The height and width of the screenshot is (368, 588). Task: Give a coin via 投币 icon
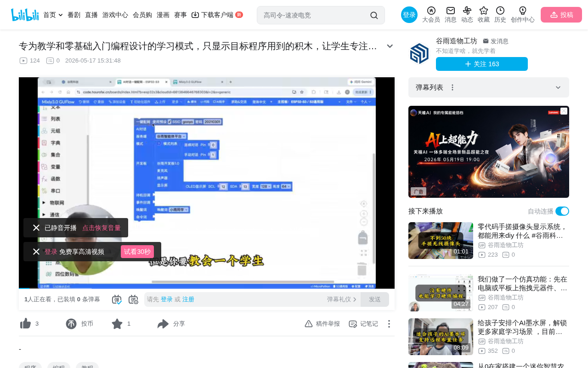[71, 324]
